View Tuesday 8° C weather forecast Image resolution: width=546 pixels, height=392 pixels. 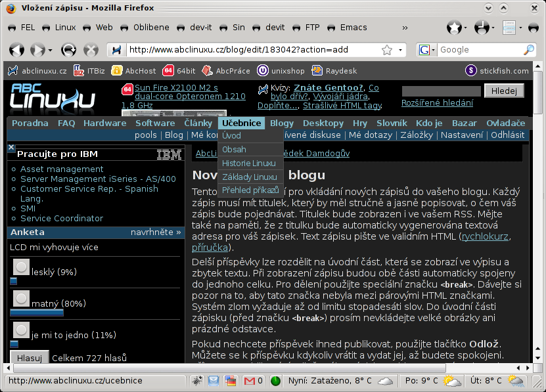(x=497, y=381)
